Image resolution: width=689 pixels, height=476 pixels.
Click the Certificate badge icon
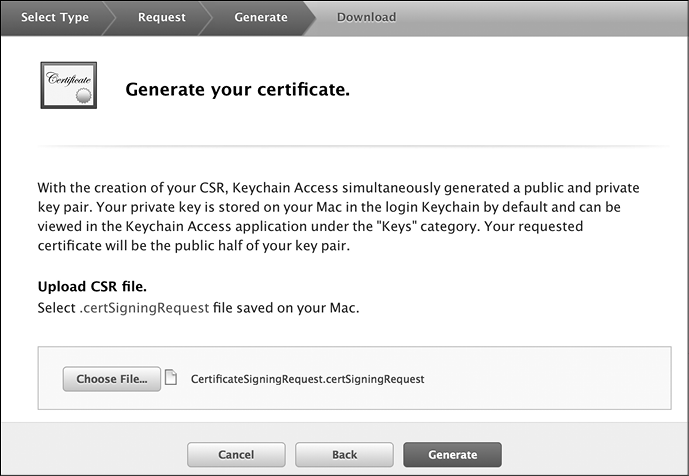click(x=69, y=90)
